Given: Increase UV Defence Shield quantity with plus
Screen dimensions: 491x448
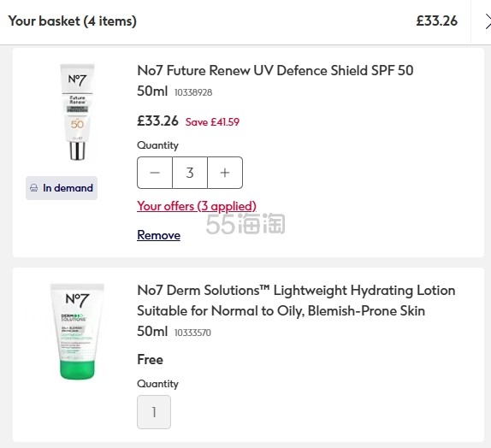Looking at the screenshot, I should 225,173.
